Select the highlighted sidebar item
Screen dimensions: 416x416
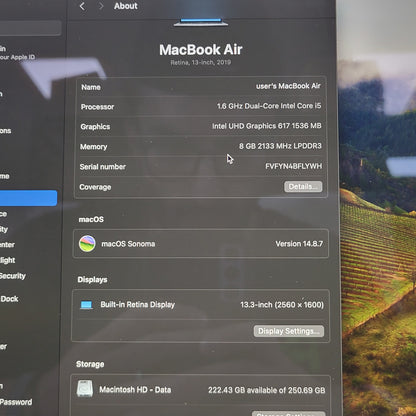click(28, 198)
